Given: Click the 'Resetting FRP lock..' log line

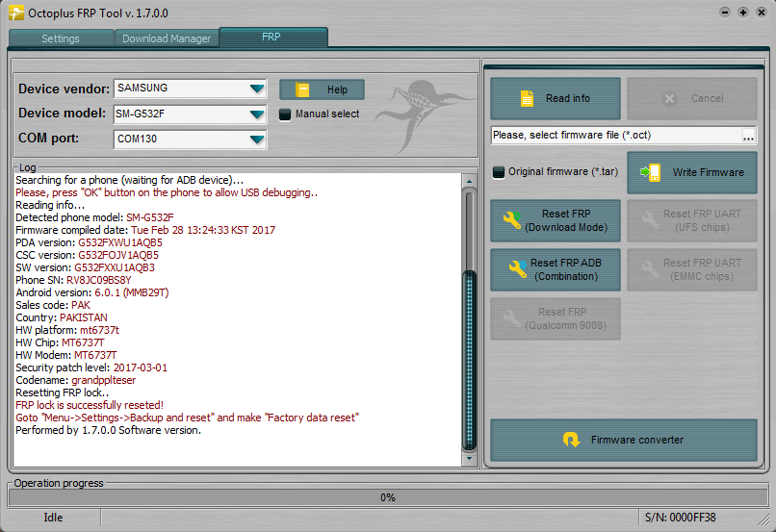Looking at the screenshot, I should coord(63,393).
